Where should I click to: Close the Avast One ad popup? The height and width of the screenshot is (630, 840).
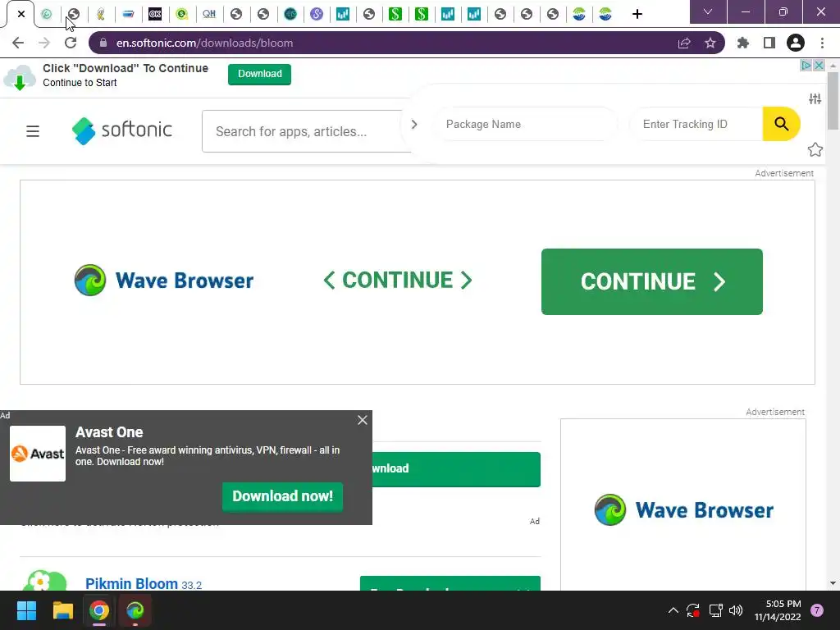pos(363,420)
